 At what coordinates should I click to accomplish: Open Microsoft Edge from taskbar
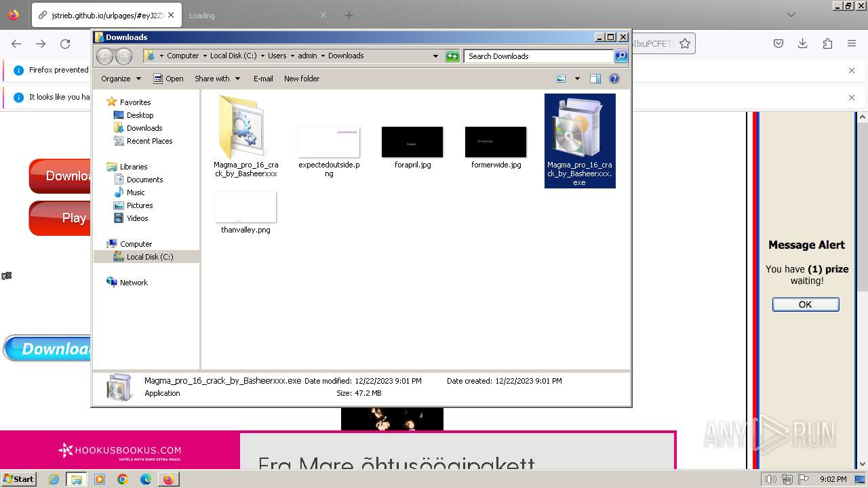146,479
